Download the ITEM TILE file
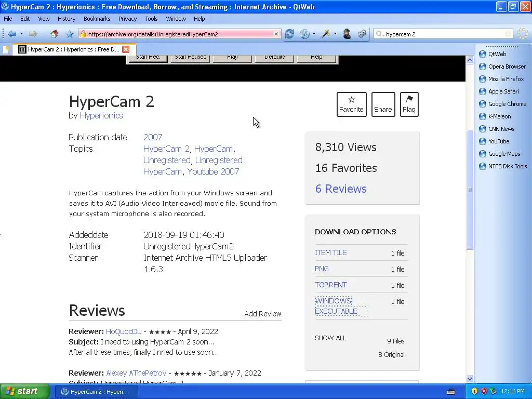532x399 pixels. pyautogui.click(x=331, y=253)
